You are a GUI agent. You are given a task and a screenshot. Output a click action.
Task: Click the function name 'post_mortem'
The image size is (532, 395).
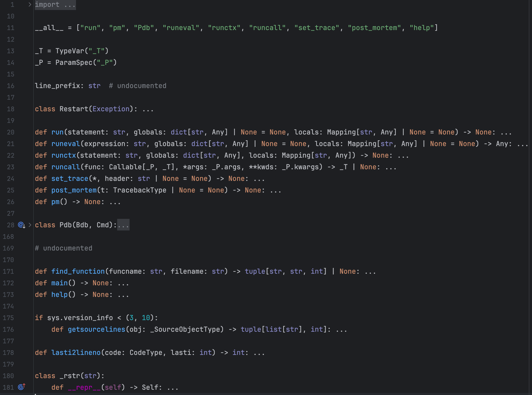74,190
